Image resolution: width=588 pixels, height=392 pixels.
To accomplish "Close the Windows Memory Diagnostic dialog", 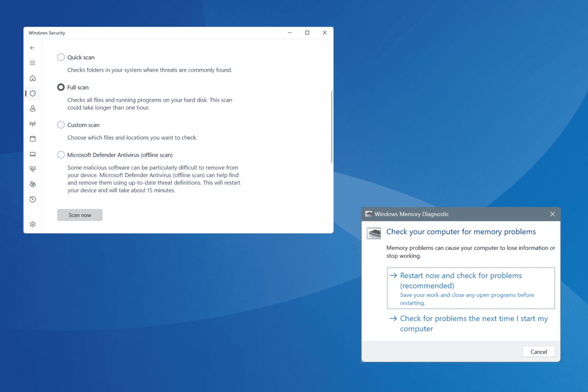I will point(552,214).
